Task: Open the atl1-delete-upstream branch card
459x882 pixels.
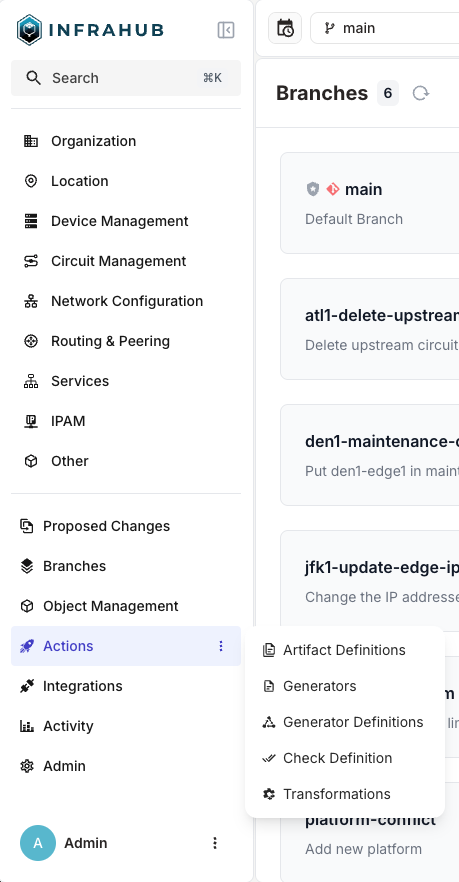Action: tap(370, 329)
